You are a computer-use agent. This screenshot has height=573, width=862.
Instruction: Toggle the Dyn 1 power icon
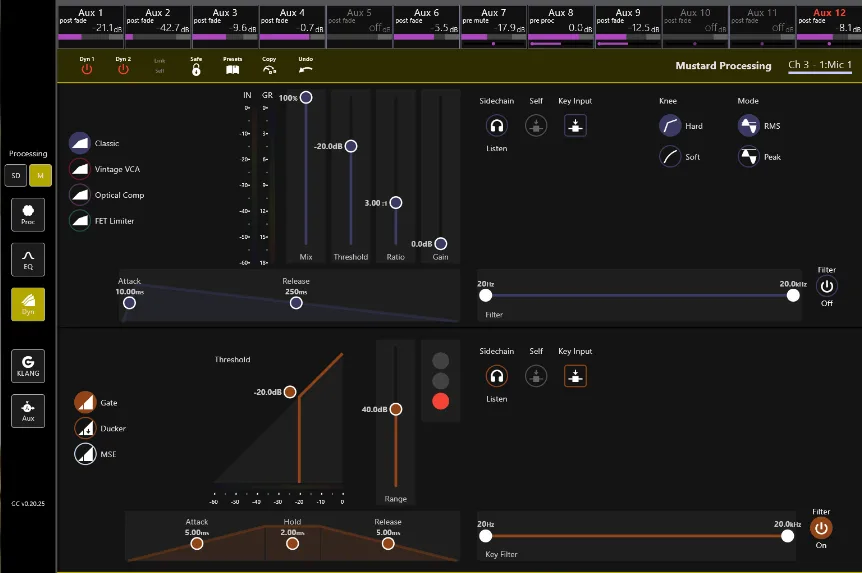[x=87, y=69]
